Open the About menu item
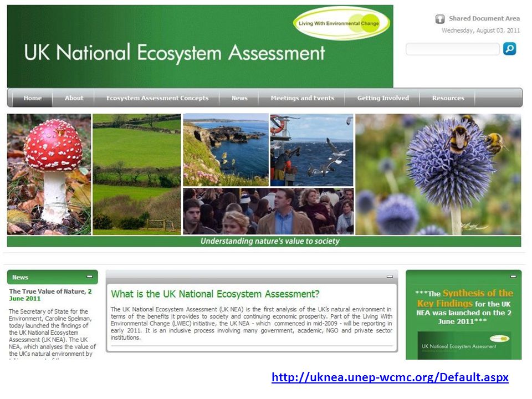Viewport: 532px width, 399px height. point(74,98)
